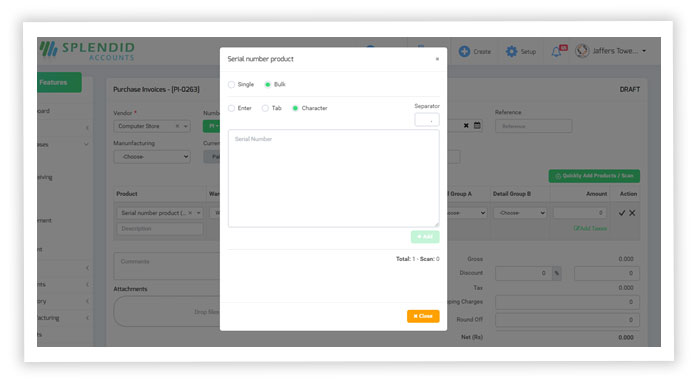Image resolution: width=699 pixels, height=385 pixels.
Task: Open the Features sidebar tab
Action: pyautogui.click(x=59, y=82)
